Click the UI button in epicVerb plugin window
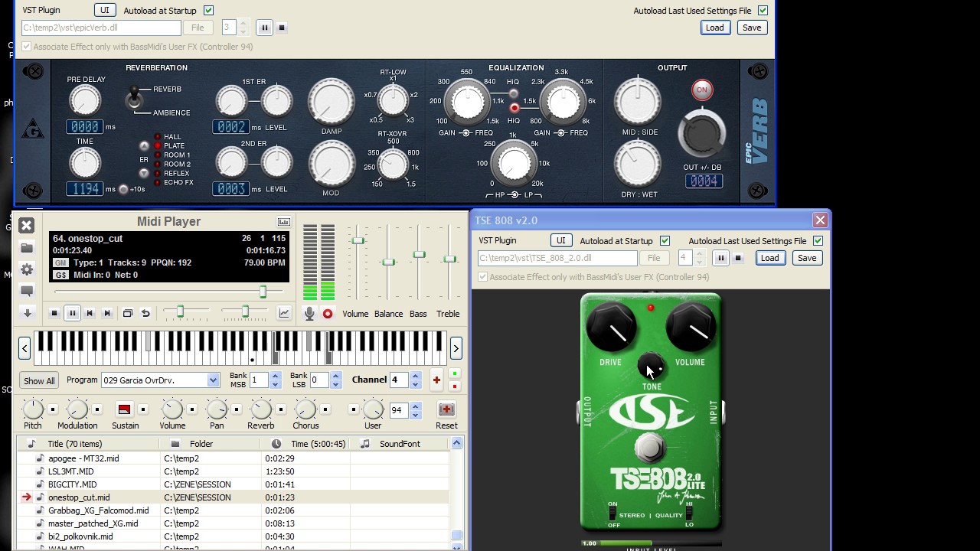Image resolution: width=980 pixels, height=551 pixels. click(105, 10)
